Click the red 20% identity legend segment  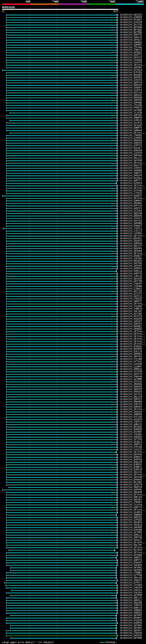(x=16, y=4)
